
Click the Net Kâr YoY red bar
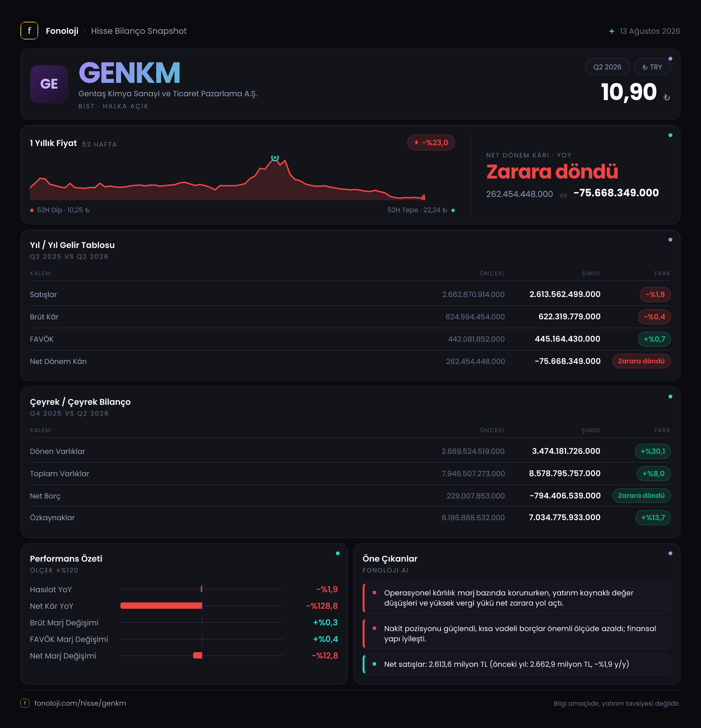(161, 606)
